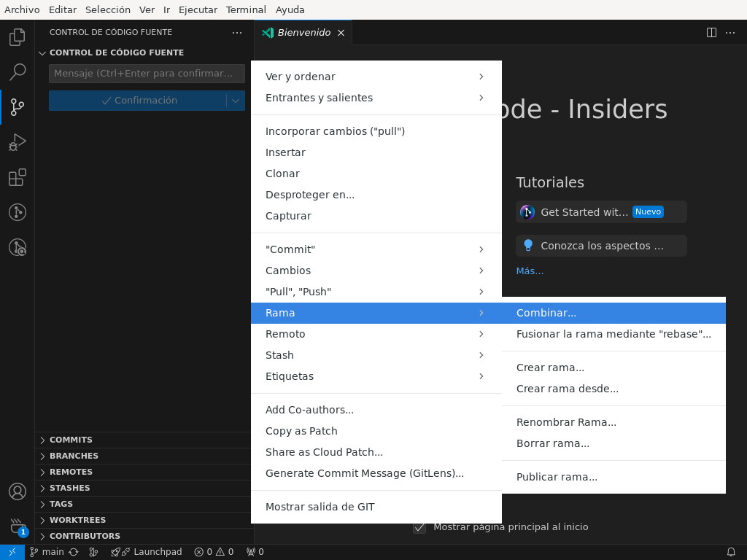Close the Bienvenido tab
Screen dimensions: 747x560
(x=341, y=32)
